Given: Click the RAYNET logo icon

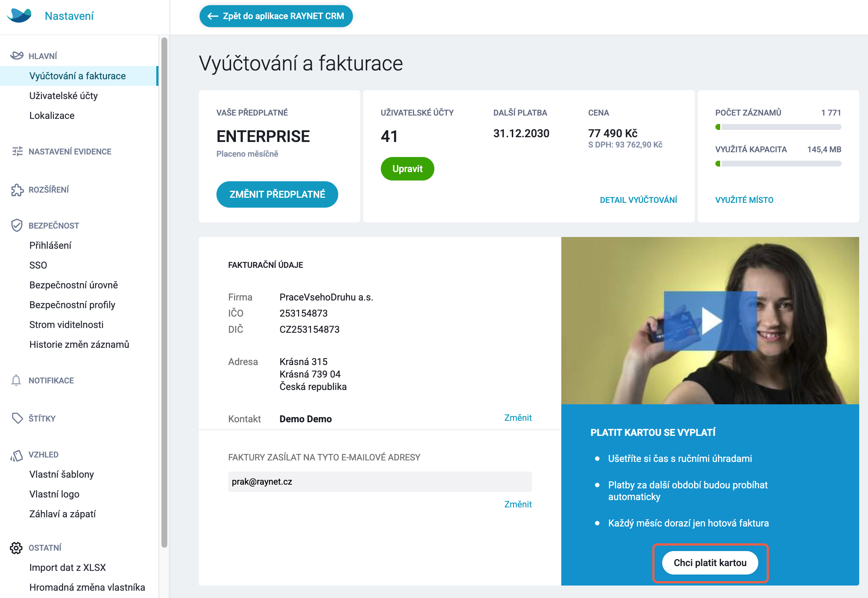Looking at the screenshot, I should click(x=19, y=15).
